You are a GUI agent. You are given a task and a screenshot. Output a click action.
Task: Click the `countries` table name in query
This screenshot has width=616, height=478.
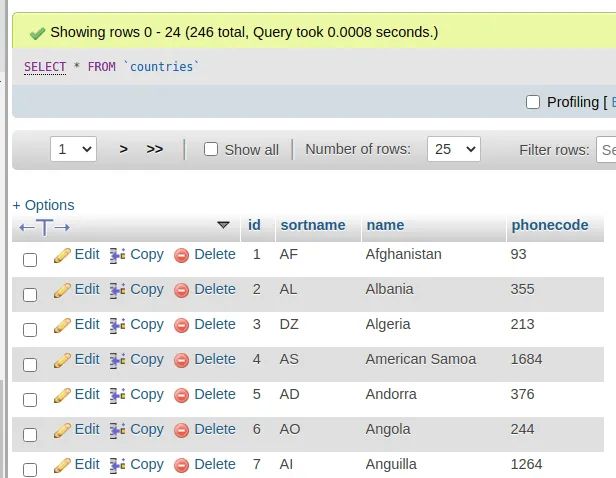[x=161, y=67]
